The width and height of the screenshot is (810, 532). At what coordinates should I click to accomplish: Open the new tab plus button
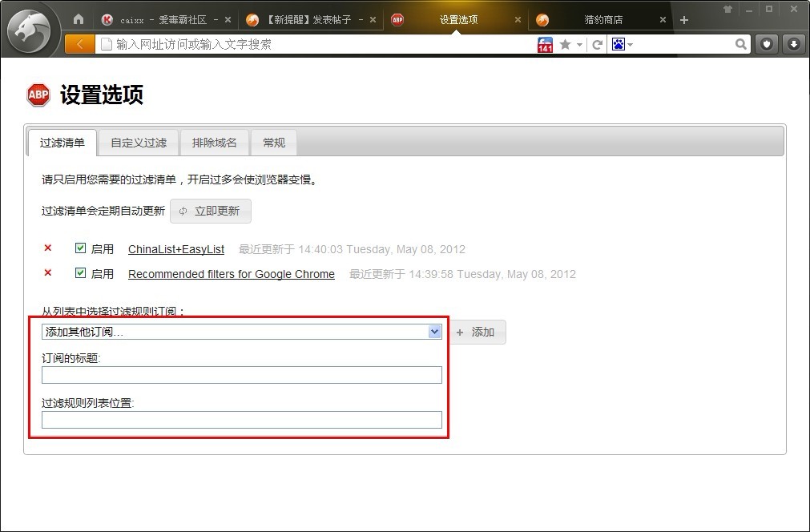click(x=684, y=20)
